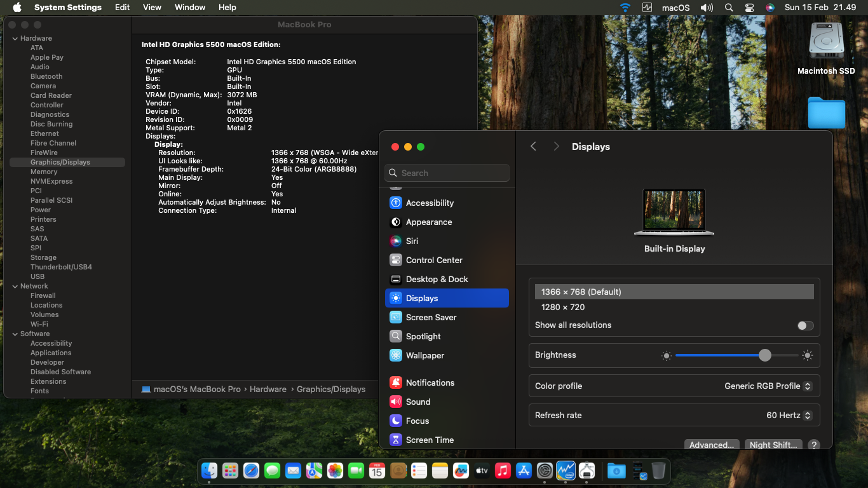Open Spotlight search in menu bar
The width and height of the screenshot is (868, 488).
729,8
